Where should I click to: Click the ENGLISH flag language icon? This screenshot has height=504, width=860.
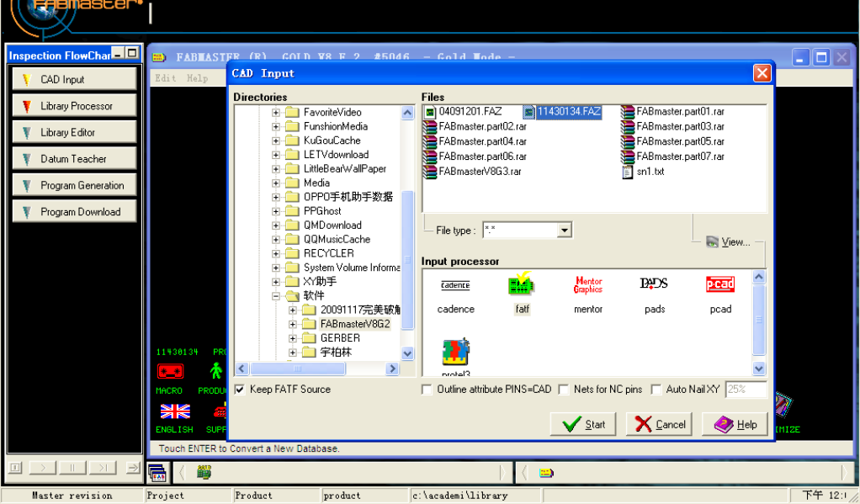click(175, 411)
